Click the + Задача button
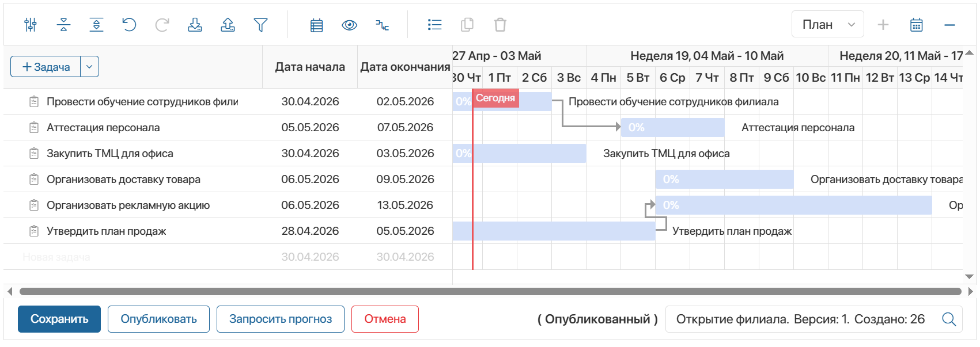The height and width of the screenshot is (347, 980). 46,67
